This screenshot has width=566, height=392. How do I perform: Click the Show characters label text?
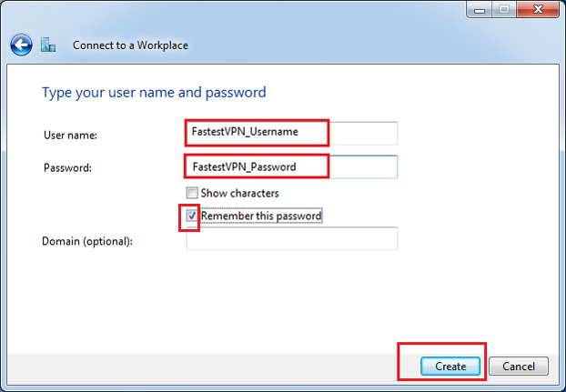239,194
